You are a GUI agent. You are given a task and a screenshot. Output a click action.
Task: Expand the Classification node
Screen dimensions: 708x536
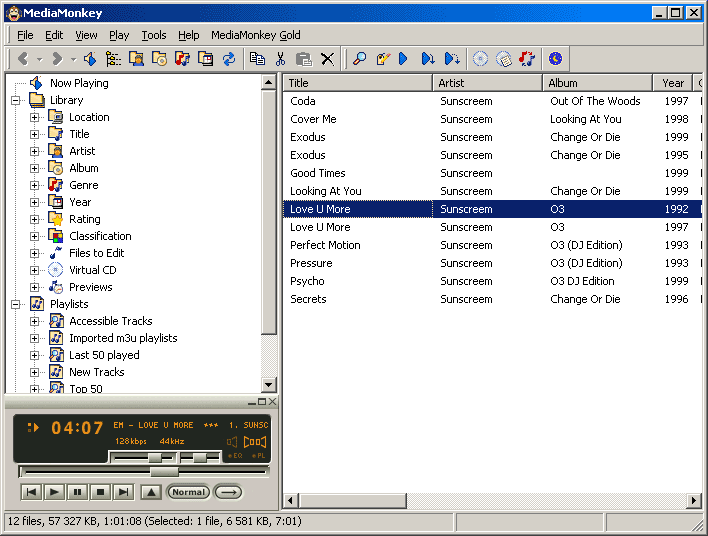[x=34, y=236]
